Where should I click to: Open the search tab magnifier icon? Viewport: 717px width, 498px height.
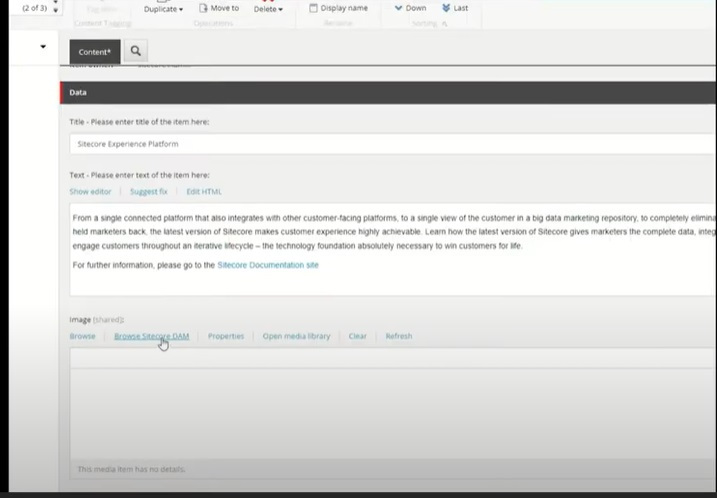tap(135, 51)
